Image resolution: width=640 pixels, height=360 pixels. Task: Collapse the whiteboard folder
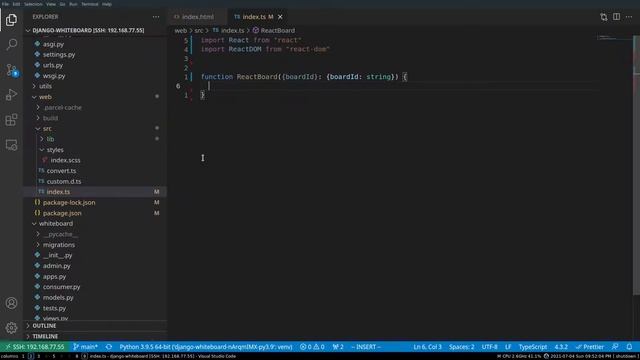[95, 224]
